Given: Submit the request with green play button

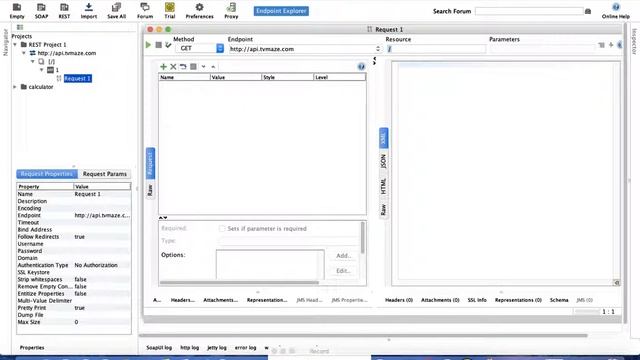Looking at the screenshot, I should [148, 44].
